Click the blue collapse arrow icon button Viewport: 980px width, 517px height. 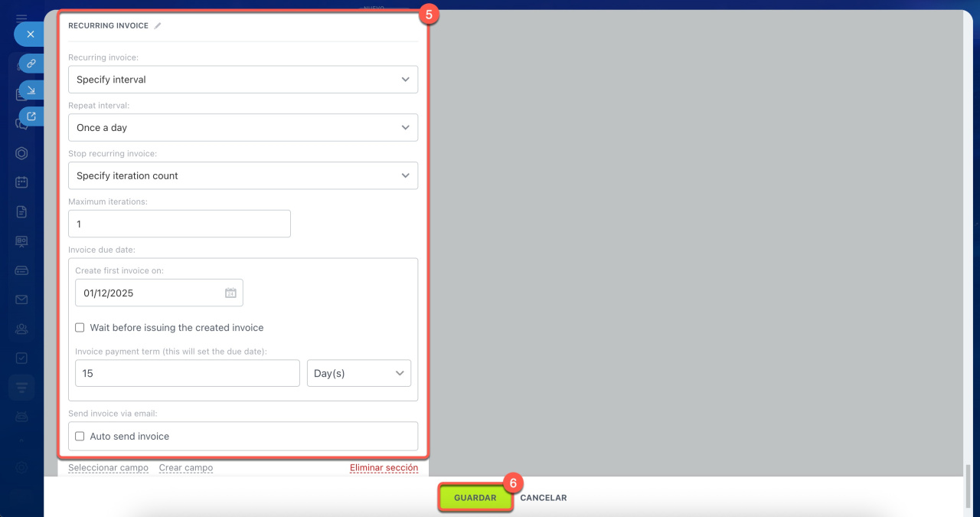31,90
